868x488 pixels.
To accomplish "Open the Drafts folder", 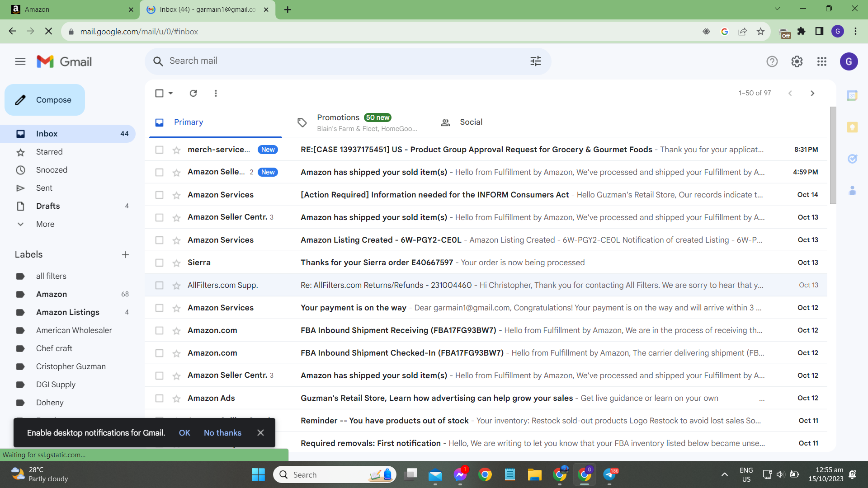I will click(68, 206).
